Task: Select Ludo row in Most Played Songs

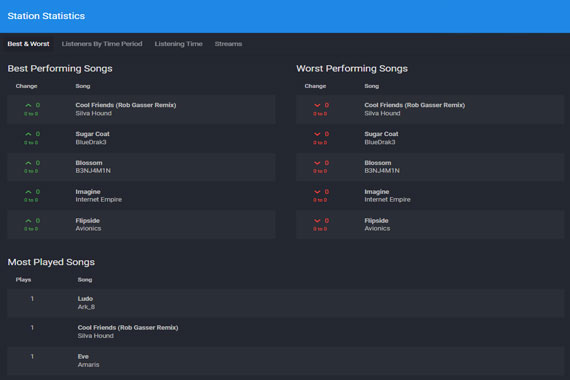Action: (285, 303)
